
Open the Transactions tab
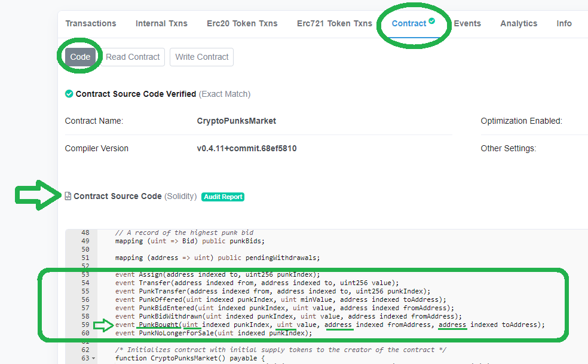(x=91, y=23)
